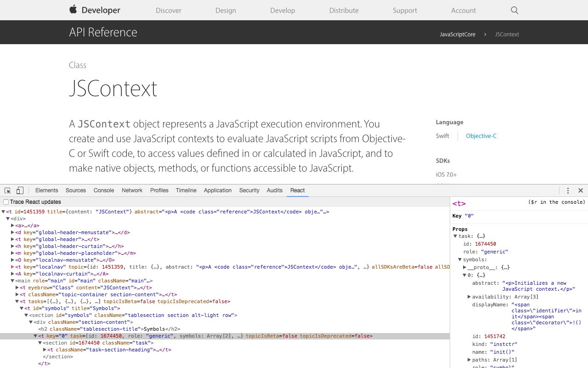Select the React tab

coord(297,190)
